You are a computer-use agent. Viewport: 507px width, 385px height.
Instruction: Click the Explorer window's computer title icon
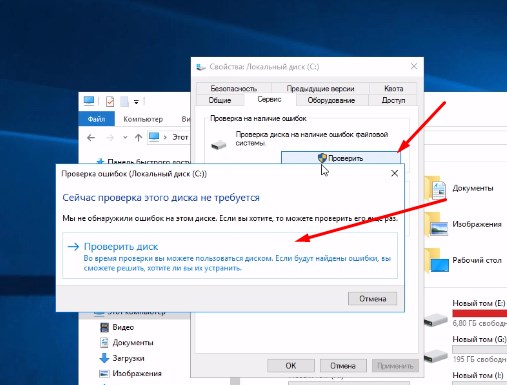click(x=89, y=101)
